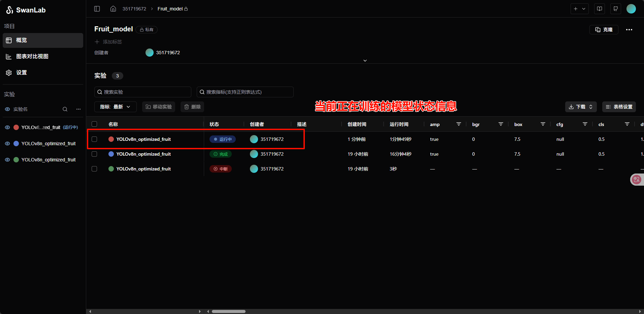Open 图表对比视图 in sidebar
Viewport: 644px width, 314px height.
(x=43, y=57)
